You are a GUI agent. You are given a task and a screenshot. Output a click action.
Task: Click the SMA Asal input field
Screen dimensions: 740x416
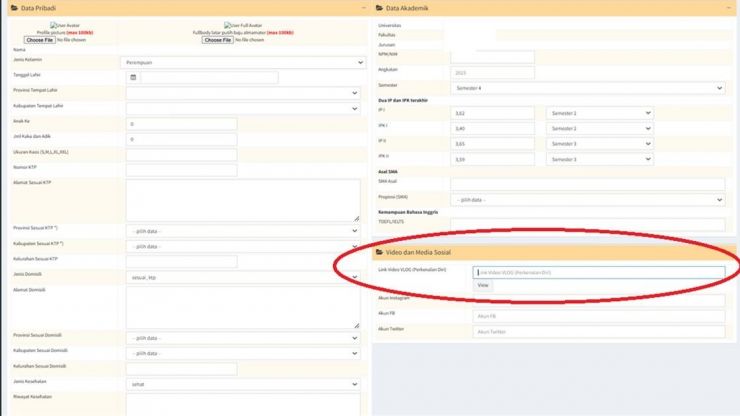588,184
